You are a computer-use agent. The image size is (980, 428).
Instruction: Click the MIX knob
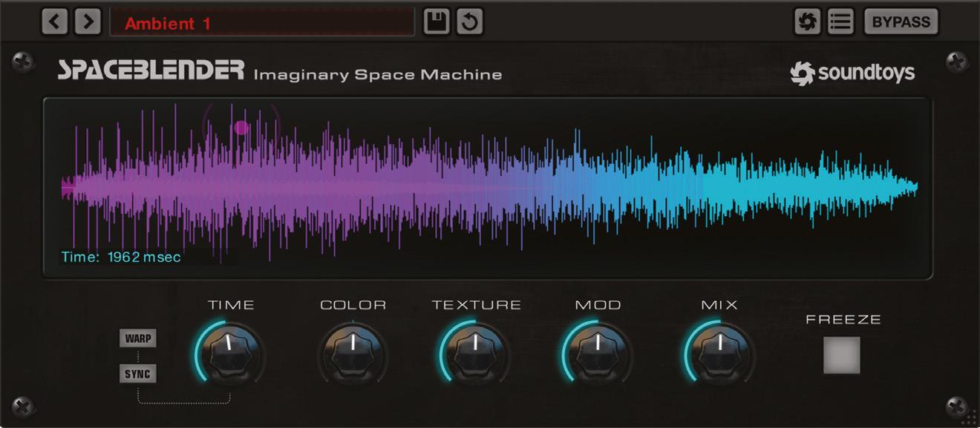pyautogui.click(x=719, y=354)
